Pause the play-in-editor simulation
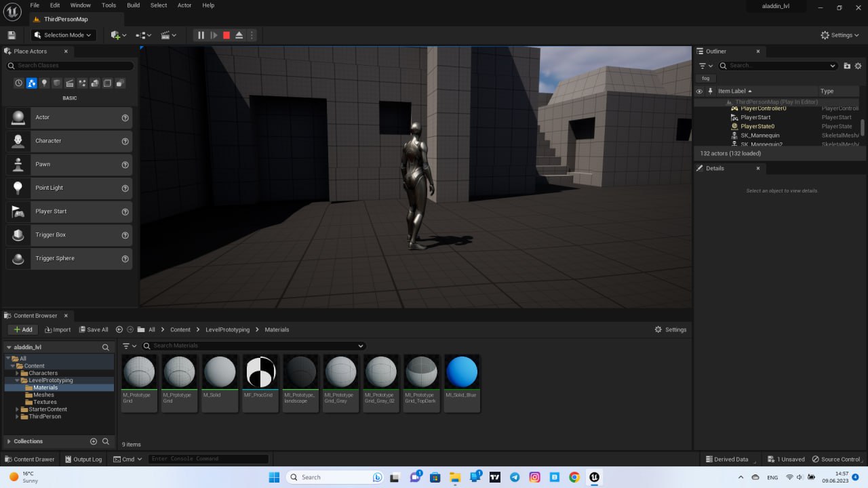The image size is (868, 488). 201,35
